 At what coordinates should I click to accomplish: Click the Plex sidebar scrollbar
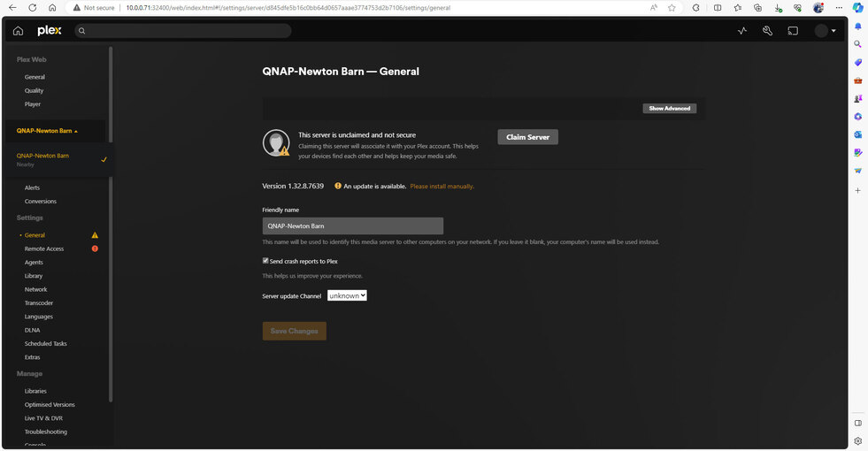click(111, 224)
